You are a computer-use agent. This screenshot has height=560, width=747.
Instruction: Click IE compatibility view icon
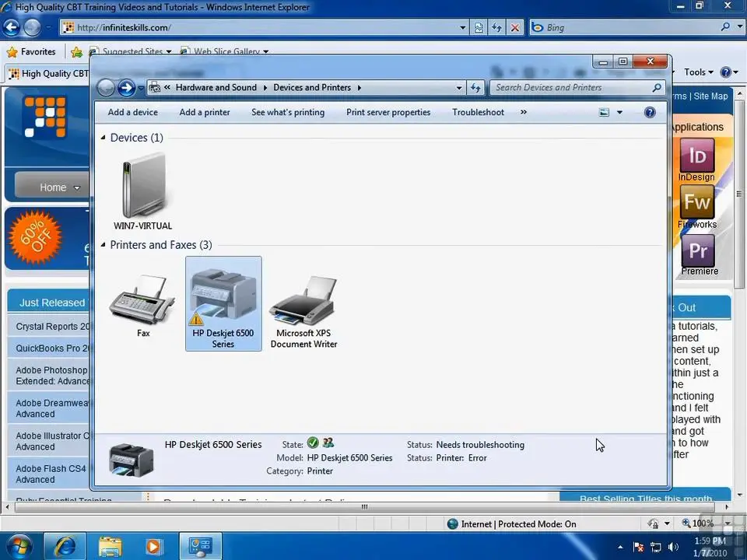[x=479, y=28]
